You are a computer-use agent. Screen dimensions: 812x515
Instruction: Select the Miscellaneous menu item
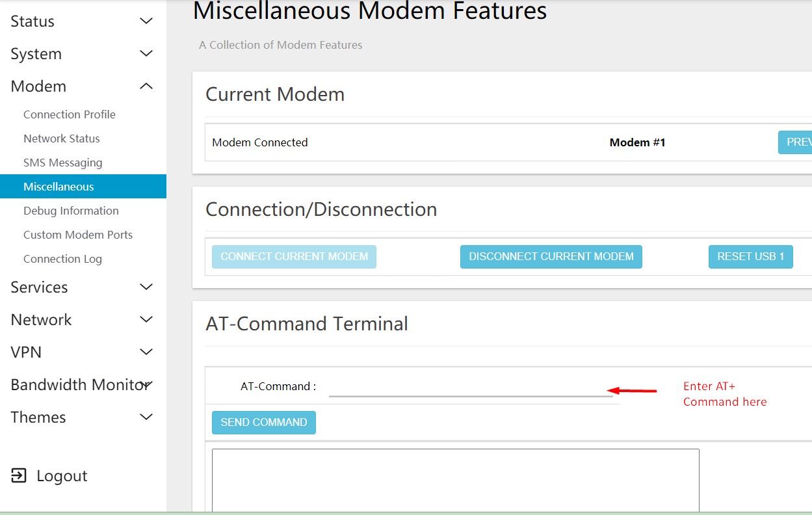click(x=83, y=187)
